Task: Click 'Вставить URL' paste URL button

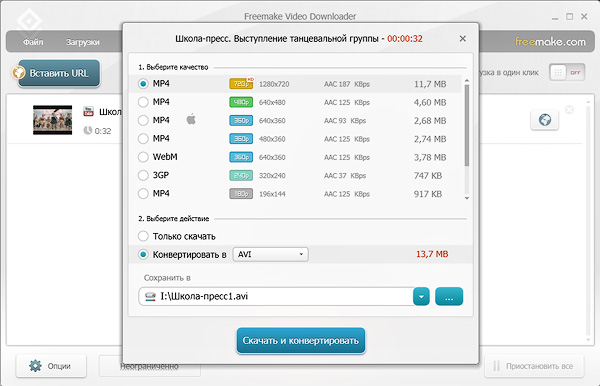Action: (x=59, y=73)
